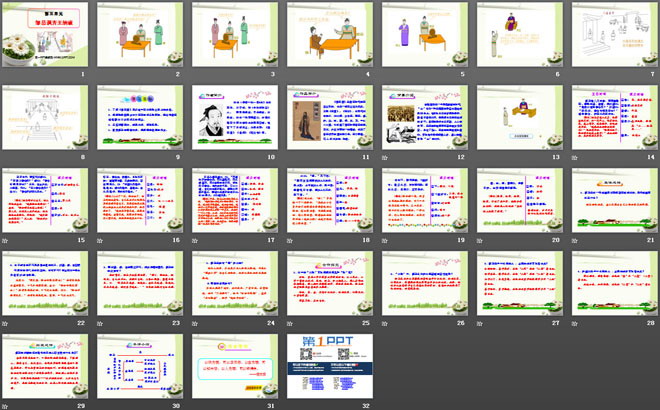Click the animation star below slide 24
The height and width of the screenshot is (410, 660).
pos(195,323)
